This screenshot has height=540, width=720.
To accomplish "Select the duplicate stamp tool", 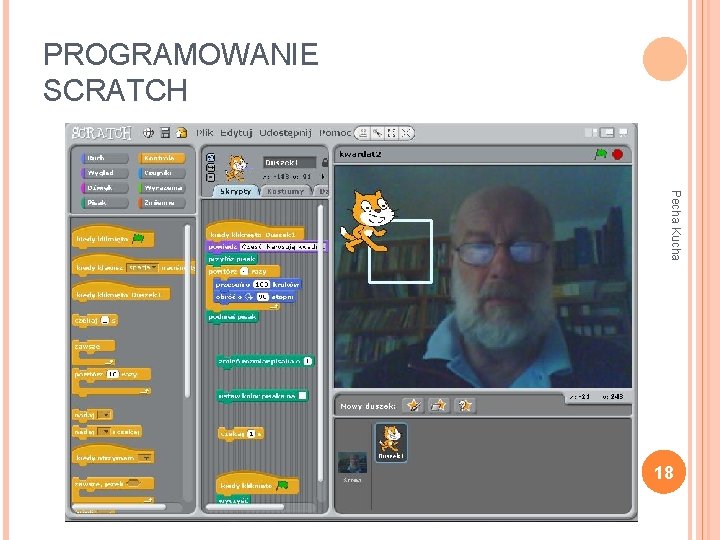I will click(363, 133).
